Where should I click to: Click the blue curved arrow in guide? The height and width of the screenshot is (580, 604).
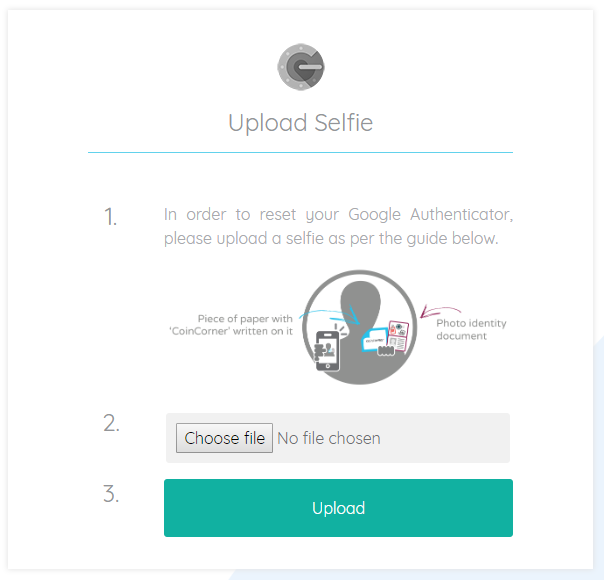pyautogui.click(x=330, y=315)
